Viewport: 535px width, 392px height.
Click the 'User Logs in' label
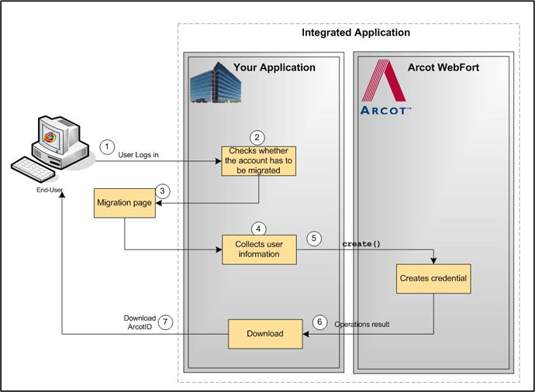[138, 155]
